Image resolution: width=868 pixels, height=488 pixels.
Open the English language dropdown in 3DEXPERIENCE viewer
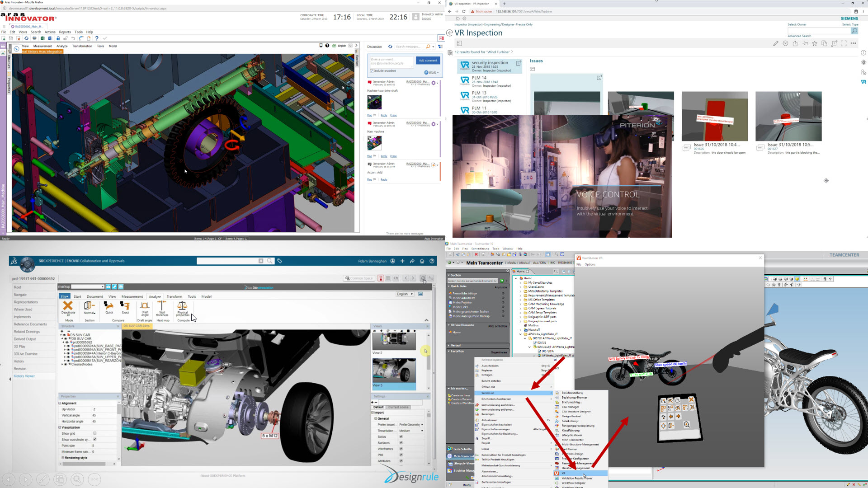405,294
